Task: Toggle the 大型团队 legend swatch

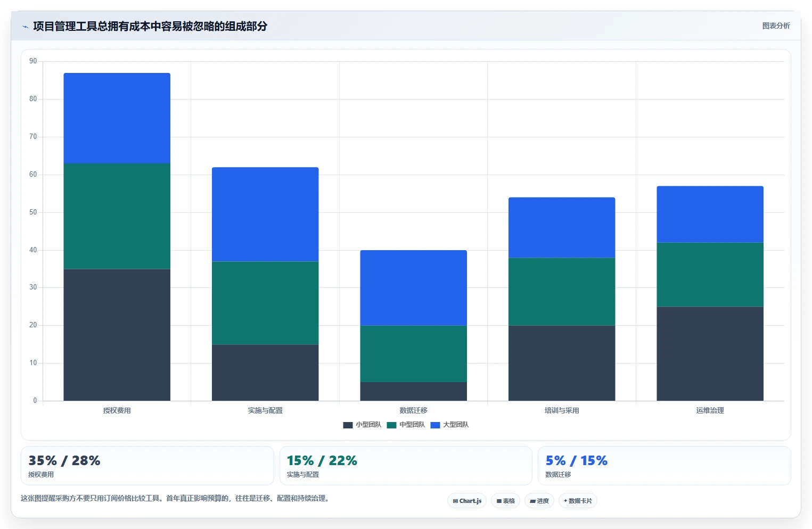Action: (x=435, y=425)
